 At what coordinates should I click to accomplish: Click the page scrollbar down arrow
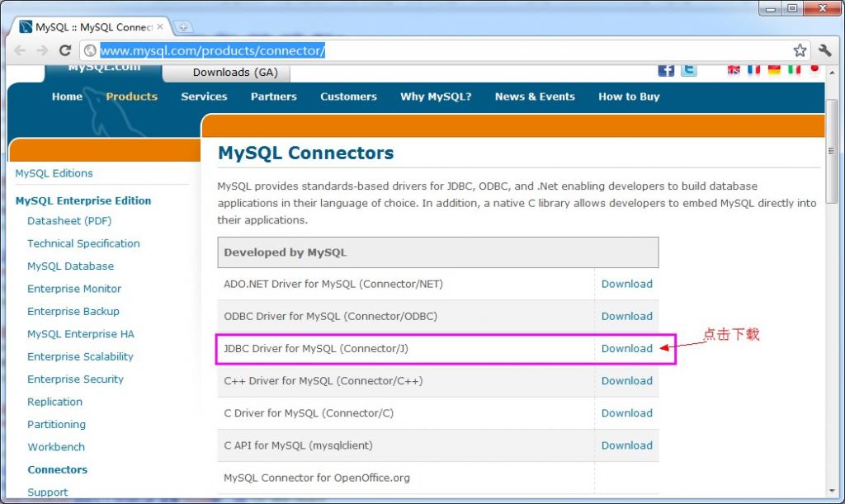(832, 491)
